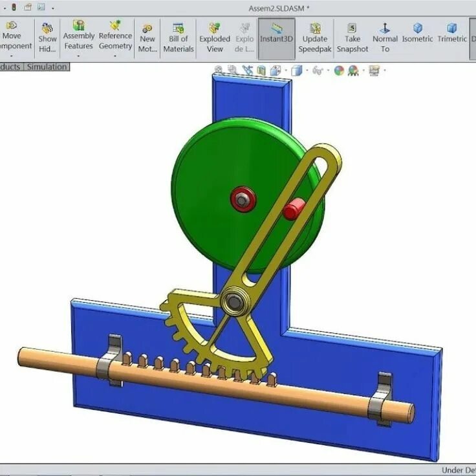476x476 pixels.
Task: Start a New Motion Study
Action: pos(147,39)
